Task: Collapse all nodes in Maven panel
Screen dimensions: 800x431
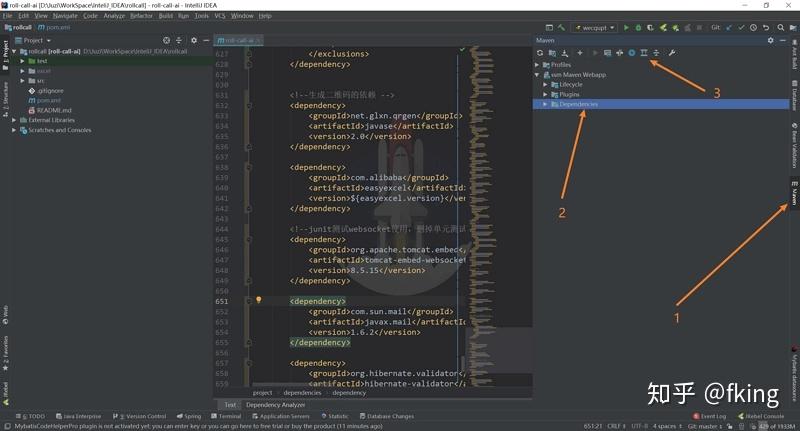Action: tap(656, 53)
